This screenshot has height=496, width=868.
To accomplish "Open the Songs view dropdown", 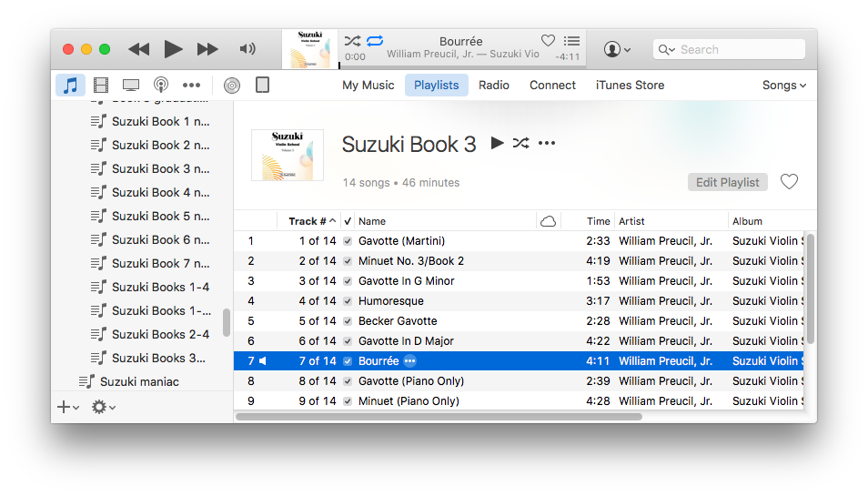I will pos(784,86).
